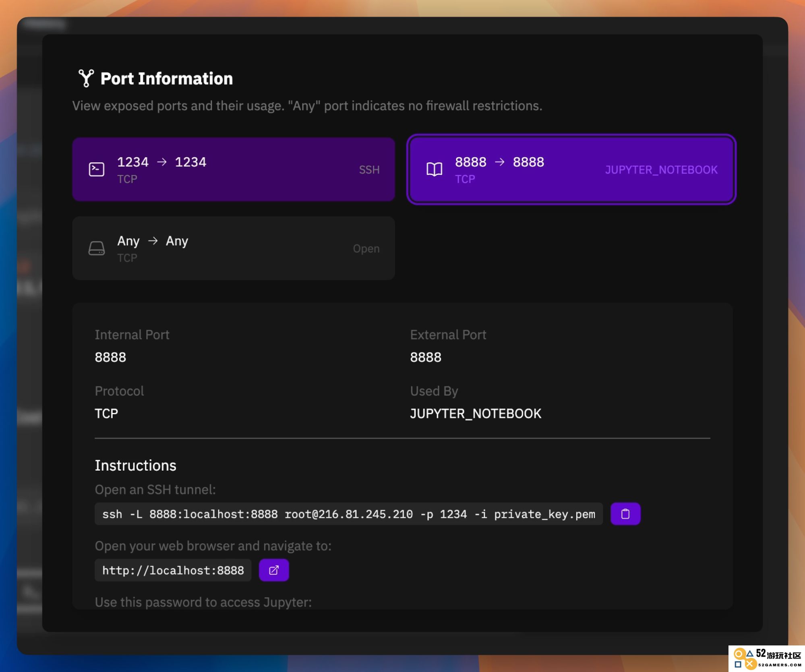Screen dimensions: 805x672
Task: Click the http://localhost:8888 URL text
Action: [173, 570]
